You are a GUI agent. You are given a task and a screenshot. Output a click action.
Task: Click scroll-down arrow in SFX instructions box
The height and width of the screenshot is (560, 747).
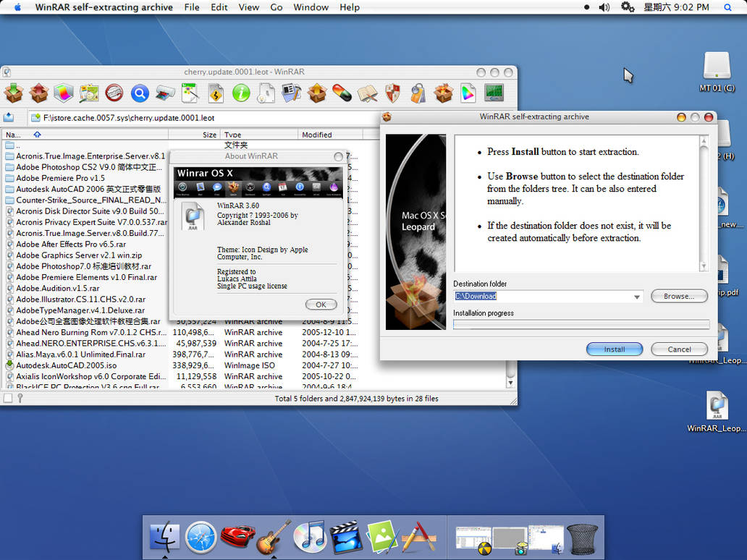coord(704,267)
